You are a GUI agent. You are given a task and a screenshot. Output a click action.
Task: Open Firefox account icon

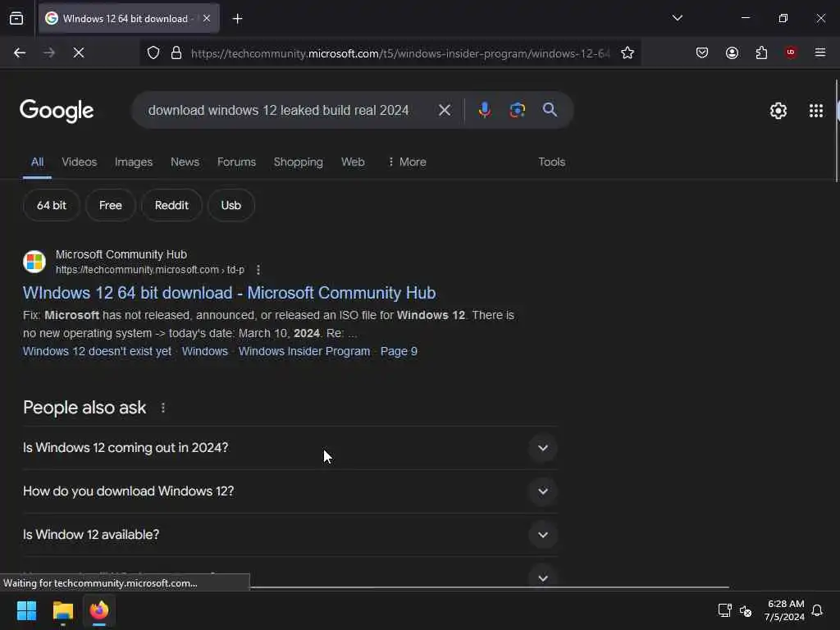click(x=732, y=53)
